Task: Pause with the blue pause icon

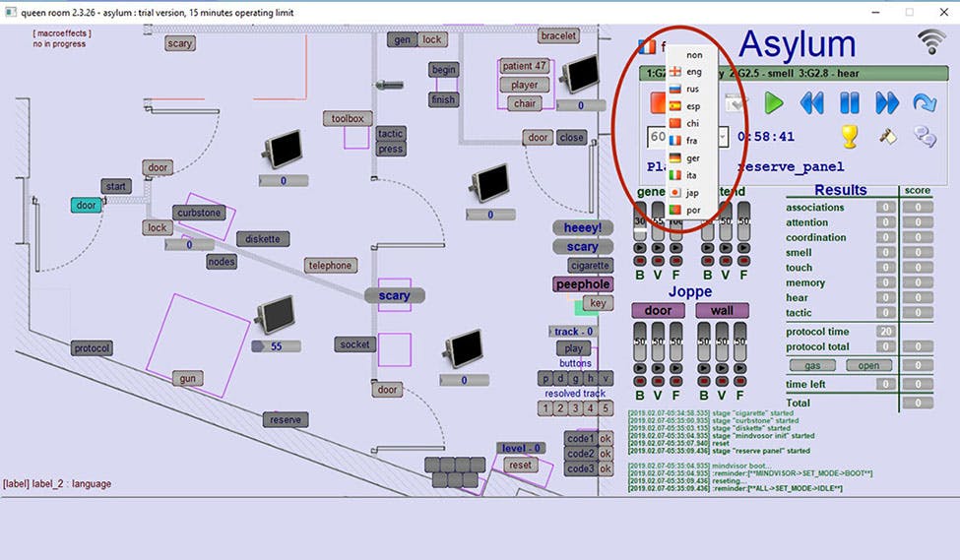Action: coord(849,102)
